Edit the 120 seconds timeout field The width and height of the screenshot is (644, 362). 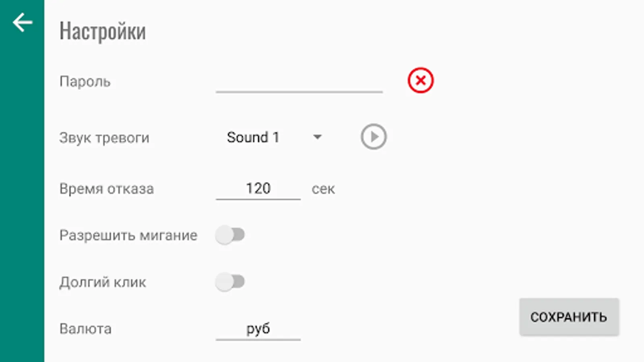pos(258,189)
